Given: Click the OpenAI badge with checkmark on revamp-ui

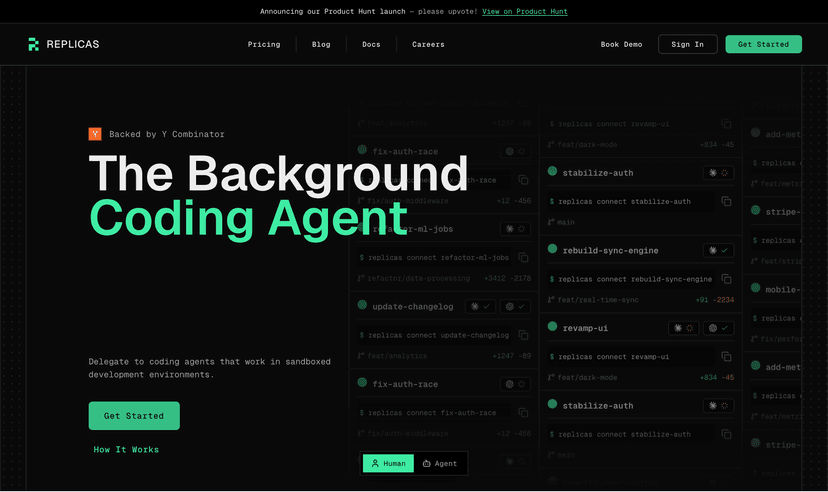Looking at the screenshot, I should coord(718,328).
